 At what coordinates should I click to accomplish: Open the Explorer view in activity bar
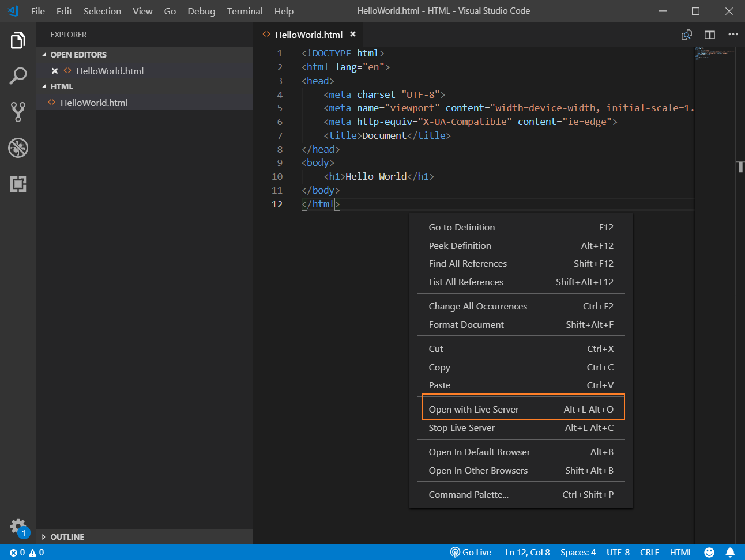tap(18, 41)
